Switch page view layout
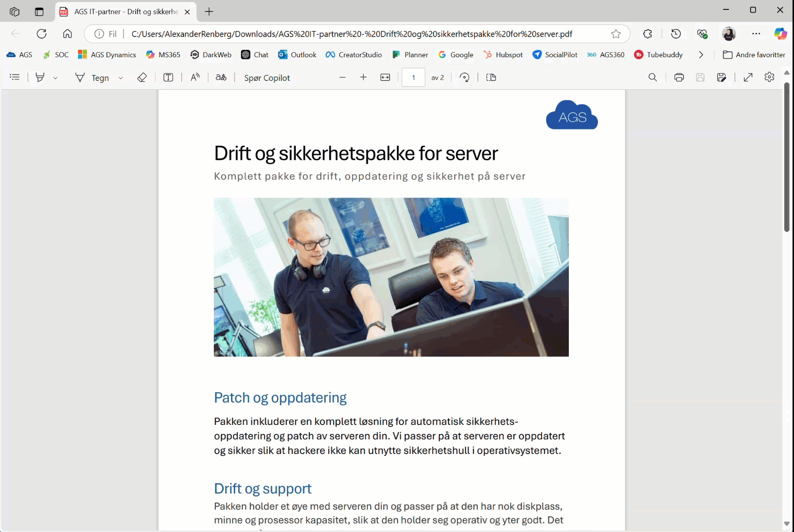Image resolution: width=794 pixels, height=532 pixels. point(491,77)
